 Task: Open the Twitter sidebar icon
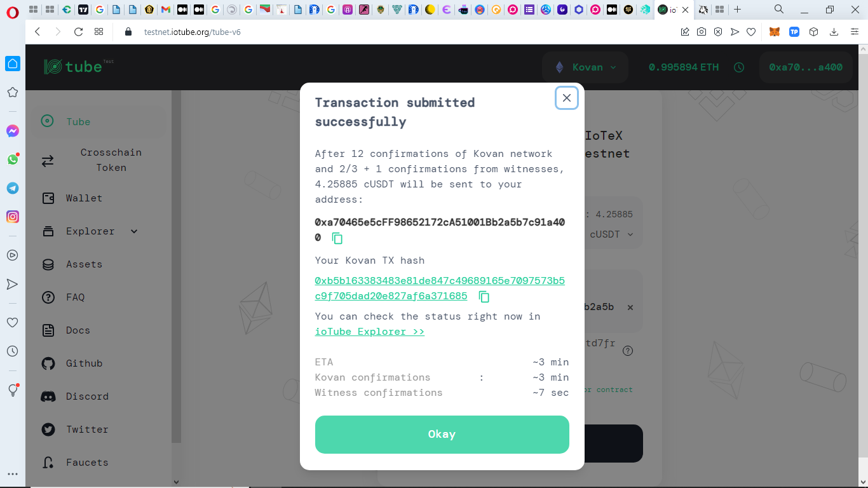[x=48, y=430]
